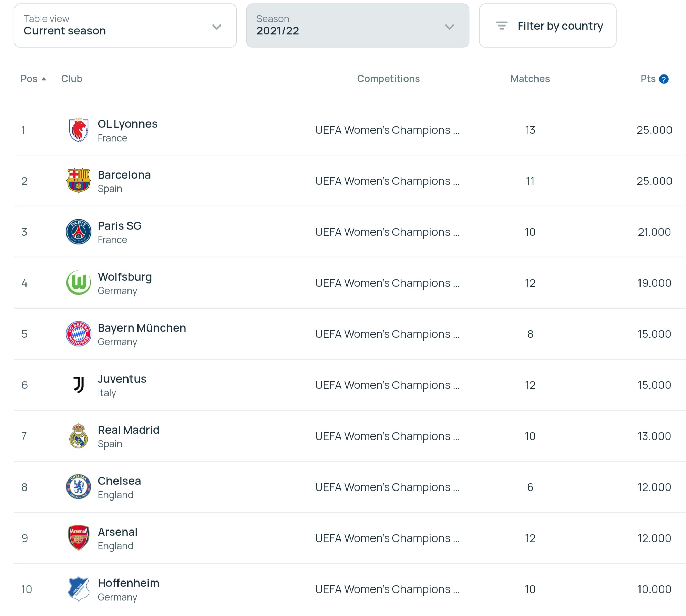Click the Arsenal club crest
The image size is (686, 616).
click(x=79, y=538)
